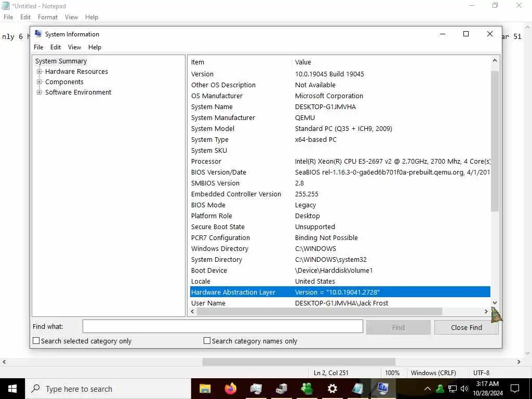Open Notepad Format menu
The height and width of the screenshot is (399, 532).
point(48,17)
